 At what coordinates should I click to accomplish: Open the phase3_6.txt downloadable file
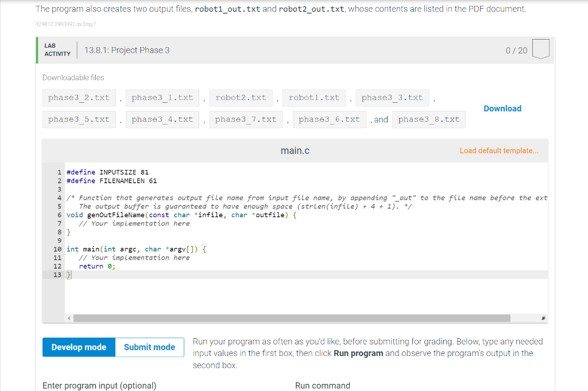(329, 119)
